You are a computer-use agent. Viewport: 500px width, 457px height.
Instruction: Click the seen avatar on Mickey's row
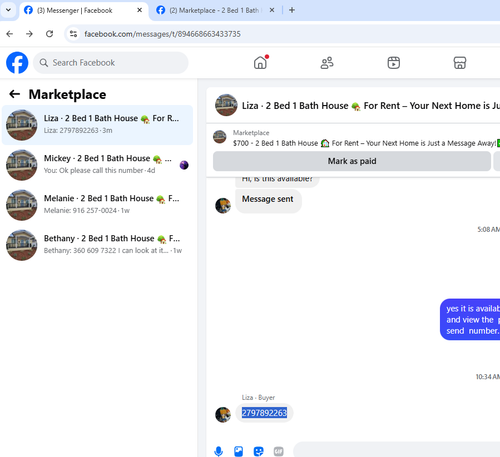click(184, 165)
